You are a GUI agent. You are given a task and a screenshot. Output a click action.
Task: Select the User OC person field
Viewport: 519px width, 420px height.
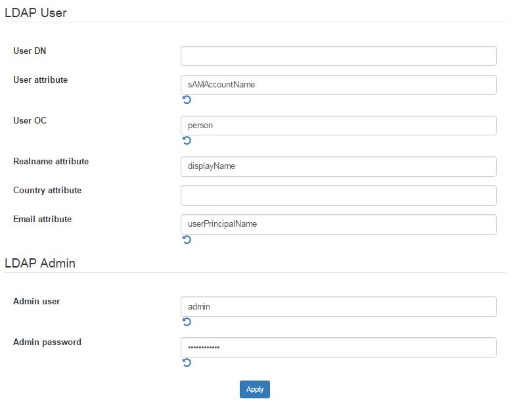pyautogui.click(x=338, y=126)
